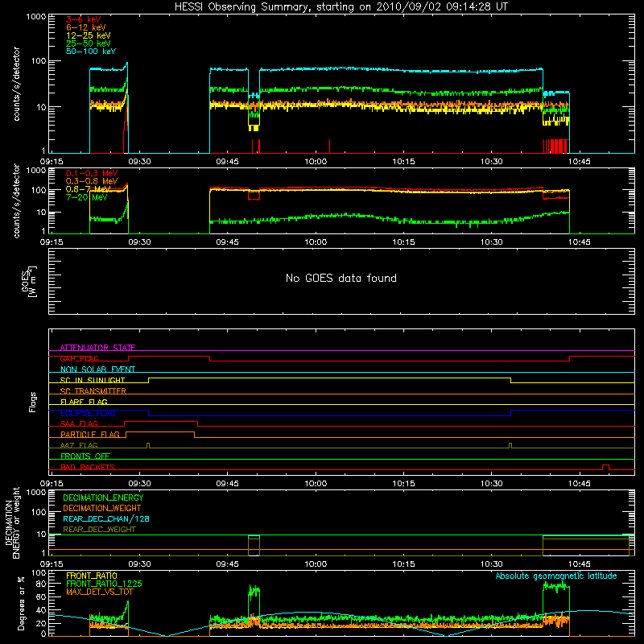644x644 pixels.
Task: Select the 25-50 keV legend label
Action: [x=88, y=43]
